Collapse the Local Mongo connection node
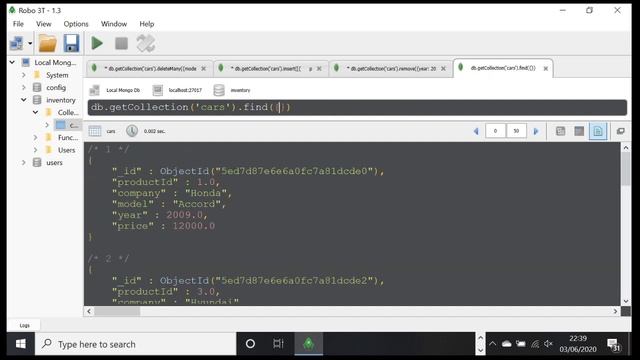This screenshot has height=360, width=640. coord(12,62)
